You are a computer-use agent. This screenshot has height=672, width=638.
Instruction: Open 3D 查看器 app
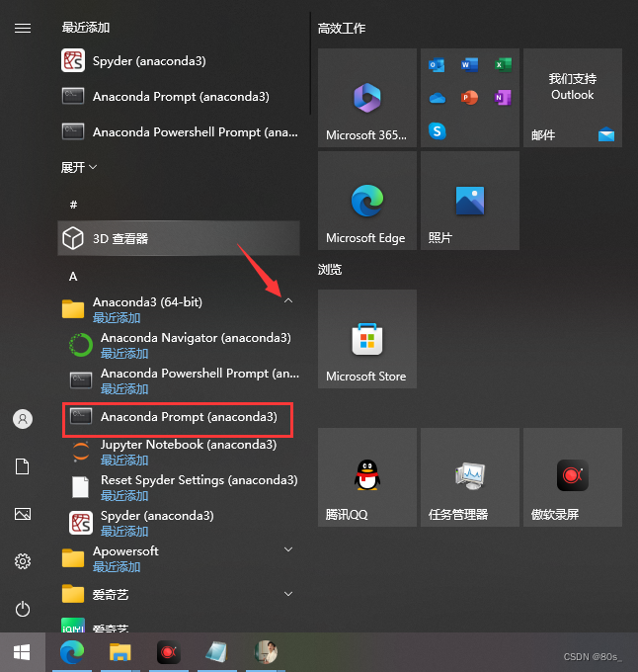tap(179, 238)
